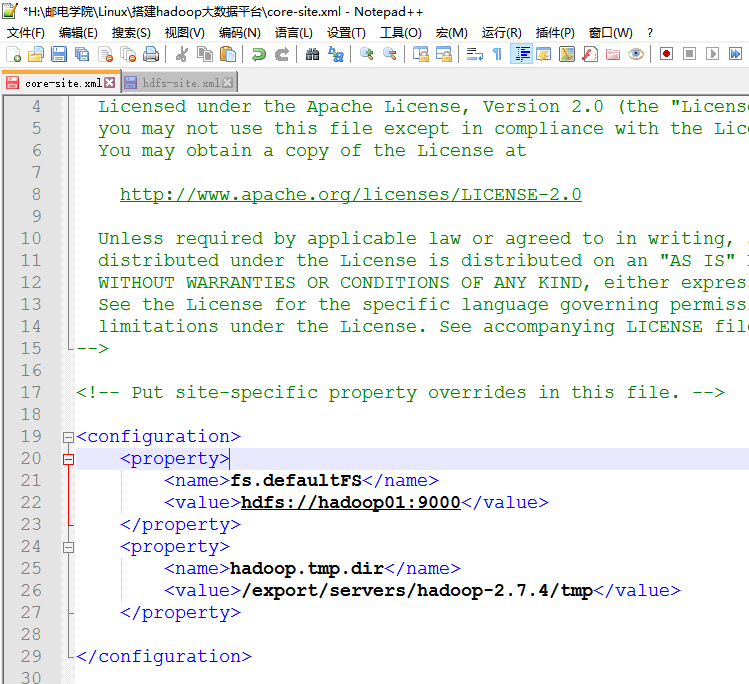Click the closing </property> tag on line 23
749x684 pixels.
point(180,524)
